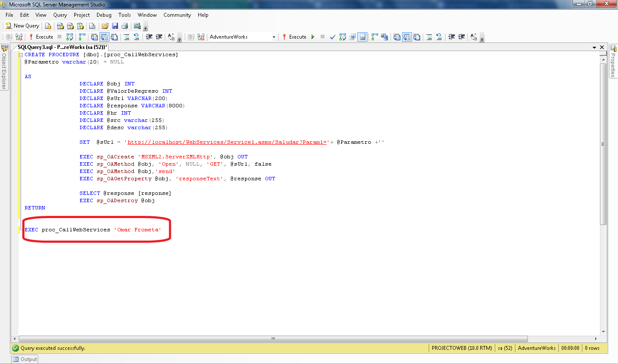Toggle Results to Text in the leftmost editor toolbar
This screenshot has height=364, width=618.
pos(94,37)
